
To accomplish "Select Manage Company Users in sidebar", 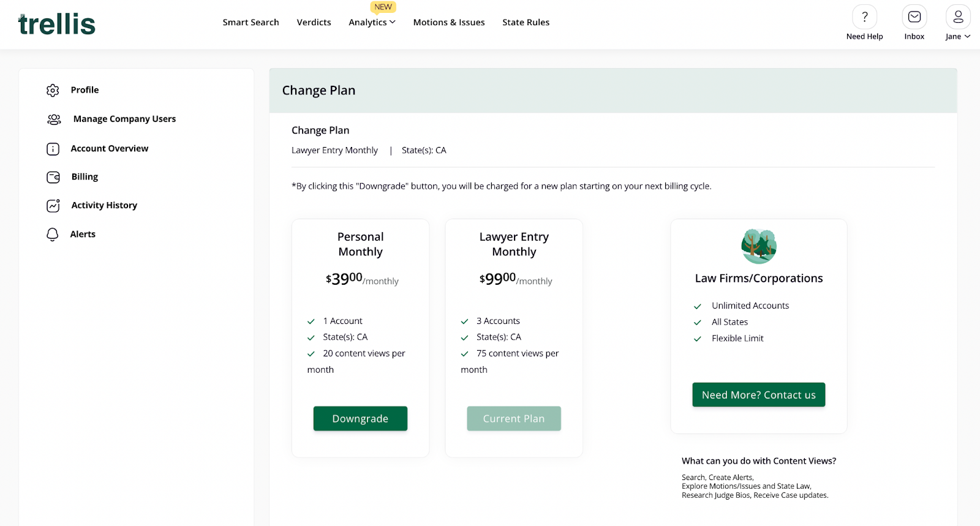I will tap(124, 119).
